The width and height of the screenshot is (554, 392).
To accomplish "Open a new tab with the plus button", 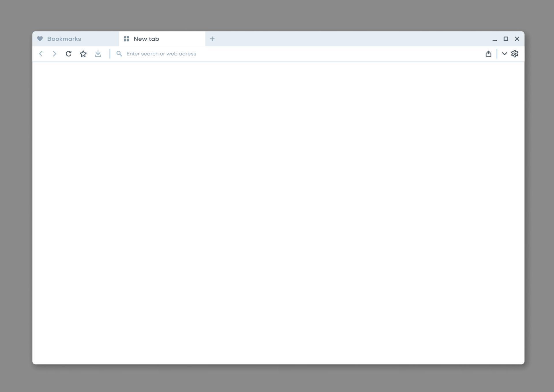I will (212, 39).
